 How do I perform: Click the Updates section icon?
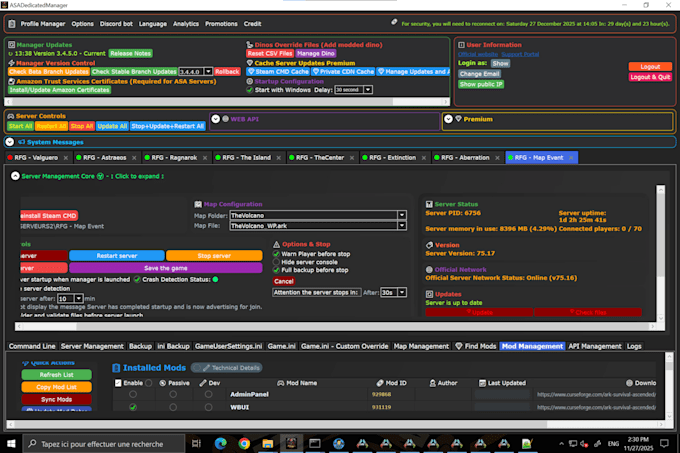point(429,294)
